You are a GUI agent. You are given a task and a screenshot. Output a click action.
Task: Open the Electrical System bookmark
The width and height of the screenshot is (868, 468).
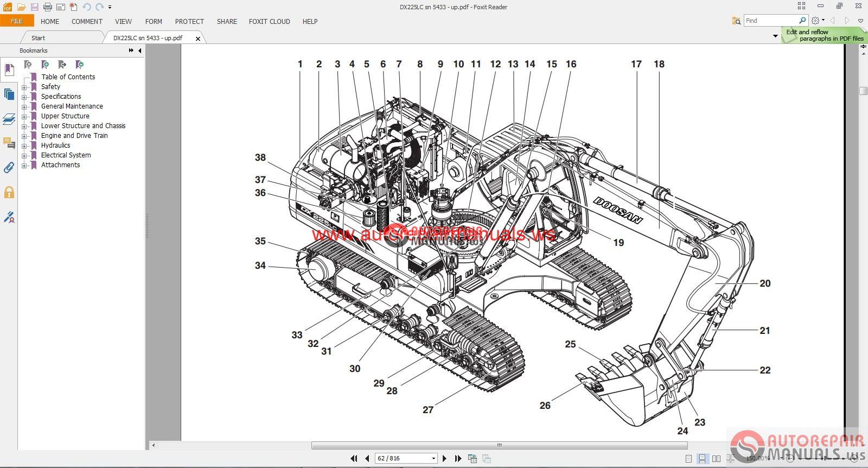click(x=66, y=155)
